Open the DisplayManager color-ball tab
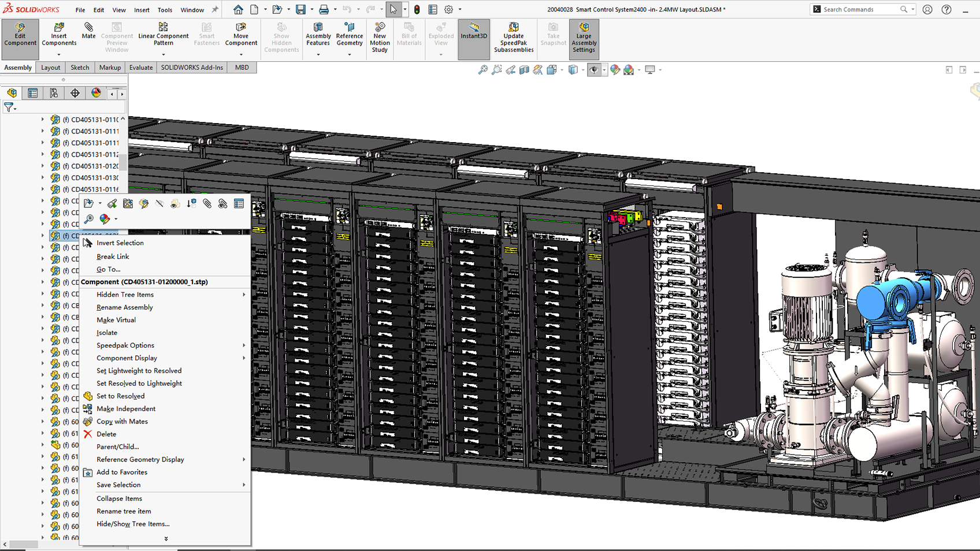The width and height of the screenshot is (980, 551). pyautogui.click(x=96, y=93)
